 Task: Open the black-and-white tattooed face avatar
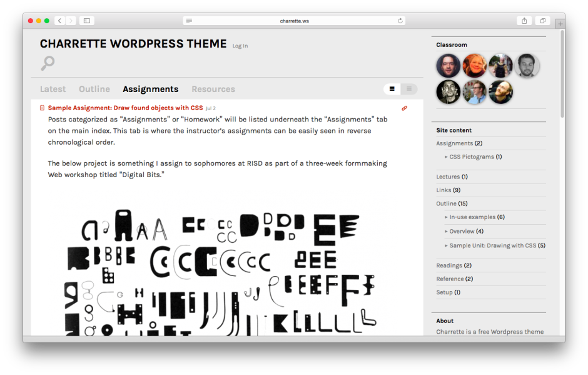point(448,92)
